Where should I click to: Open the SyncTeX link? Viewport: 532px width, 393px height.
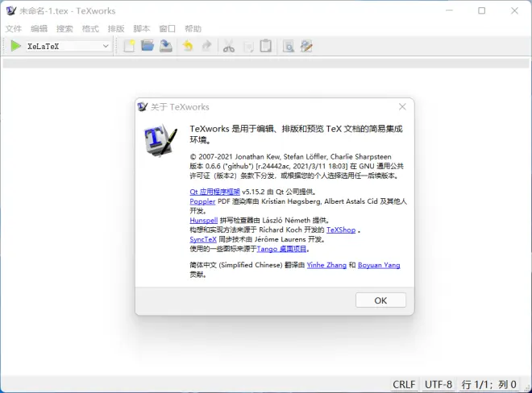click(x=203, y=239)
